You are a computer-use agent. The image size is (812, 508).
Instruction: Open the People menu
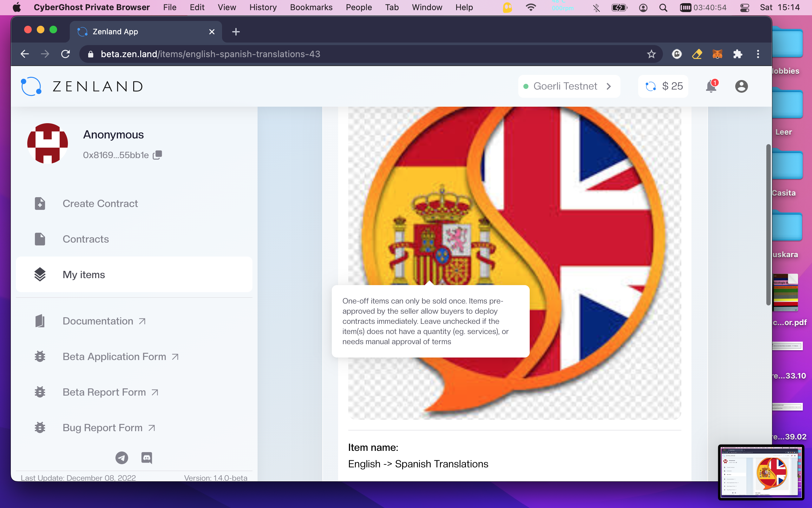tap(359, 7)
